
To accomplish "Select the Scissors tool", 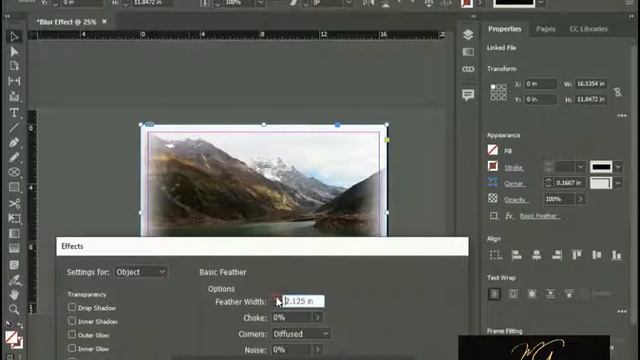I will (x=14, y=203).
